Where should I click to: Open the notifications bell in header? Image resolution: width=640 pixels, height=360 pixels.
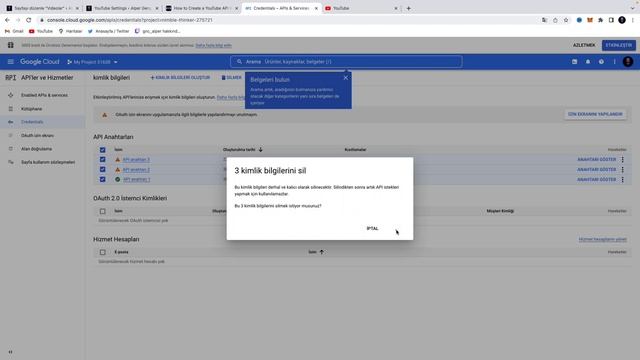pyautogui.click(x=588, y=62)
